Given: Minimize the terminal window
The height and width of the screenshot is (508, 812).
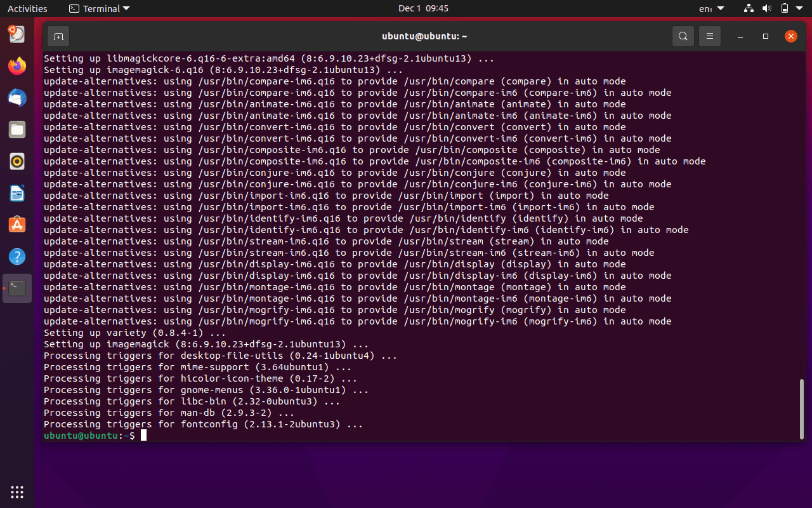Looking at the screenshot, I should [740, 36].
